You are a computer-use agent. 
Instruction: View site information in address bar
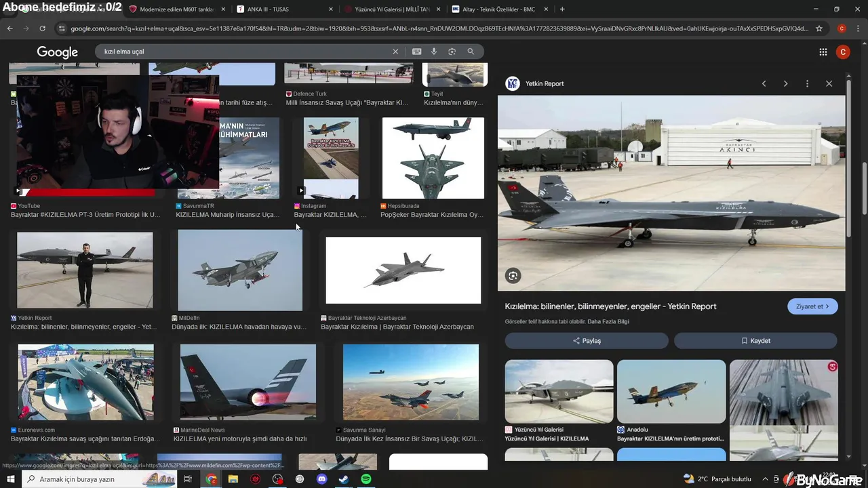pyautogui.click(x=62, y=28)
